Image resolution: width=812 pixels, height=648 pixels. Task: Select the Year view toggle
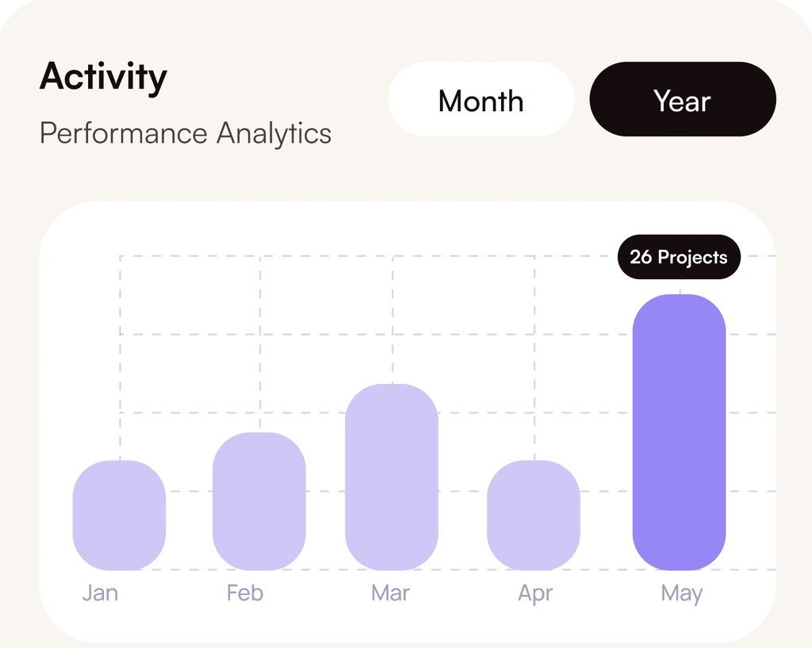click(x=682, y=101)
